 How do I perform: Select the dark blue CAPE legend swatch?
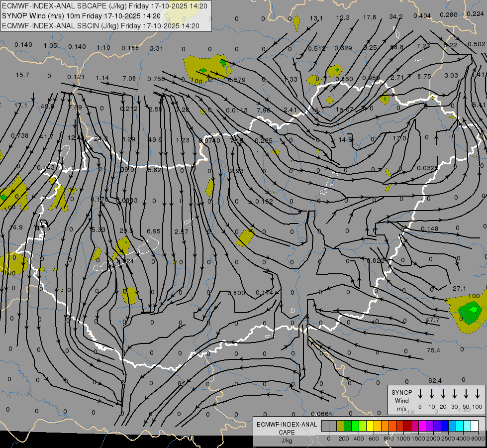pos(445,426)
